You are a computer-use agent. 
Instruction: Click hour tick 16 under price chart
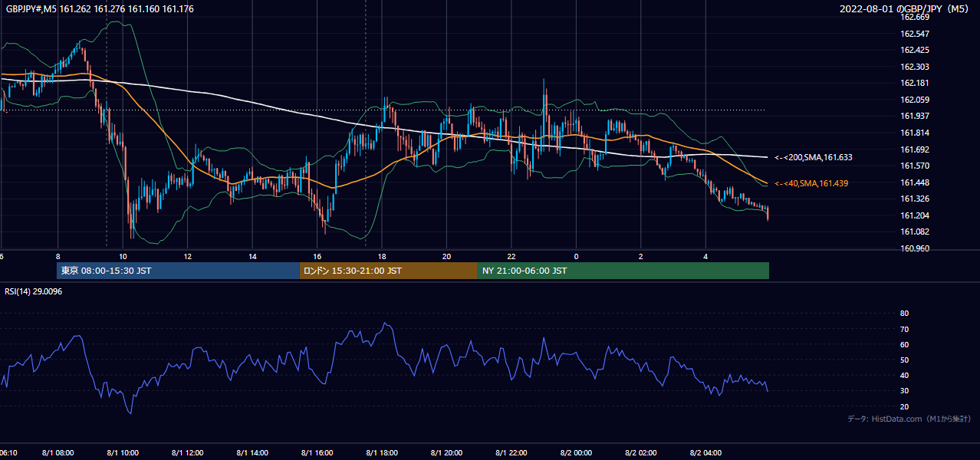click(x=317, y=256)
